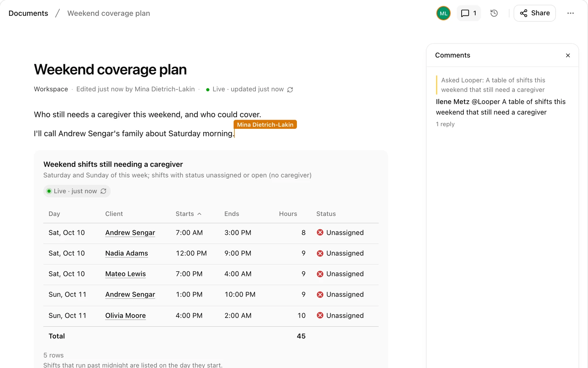Click the Mina Dietrich-Lakin cursor label
This screenshot has height=368, width=588.
(x=265, y=125)
